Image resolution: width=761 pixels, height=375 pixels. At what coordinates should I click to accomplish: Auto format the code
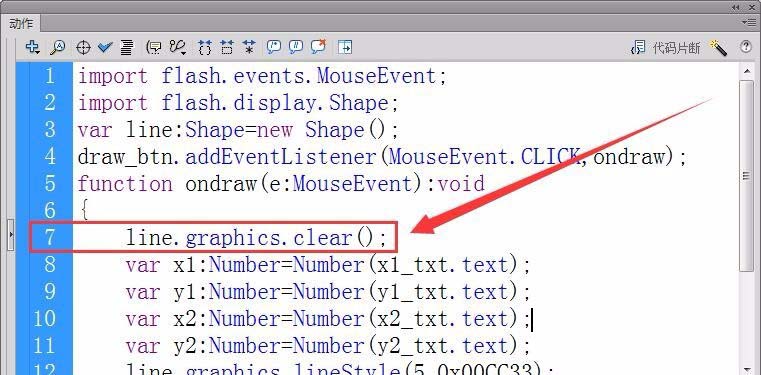[127, 47]
